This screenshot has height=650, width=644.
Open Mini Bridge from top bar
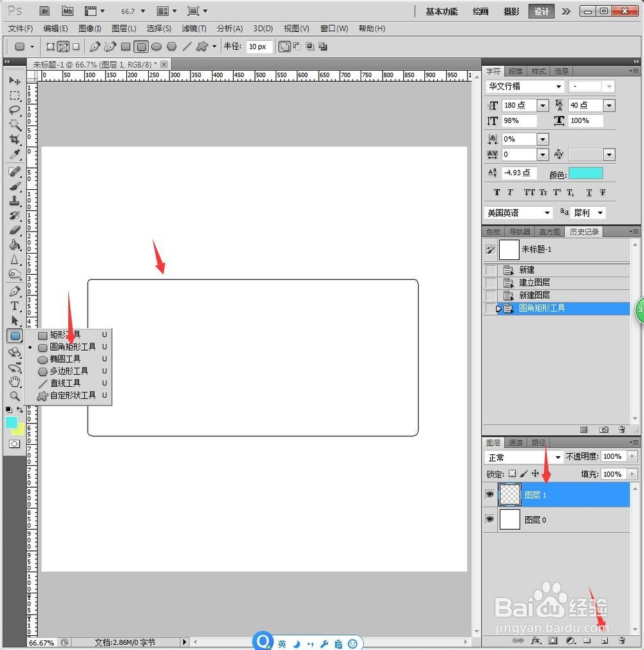tap(67, 11)
